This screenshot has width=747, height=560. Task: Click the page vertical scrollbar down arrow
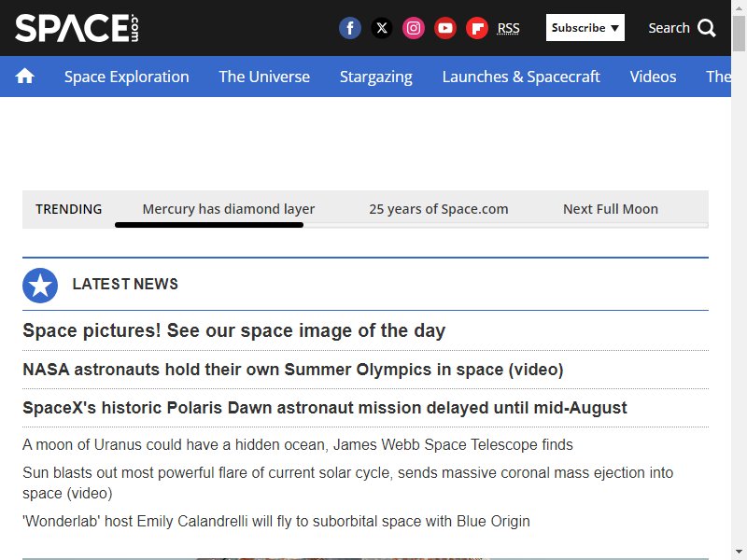point(739,552)
